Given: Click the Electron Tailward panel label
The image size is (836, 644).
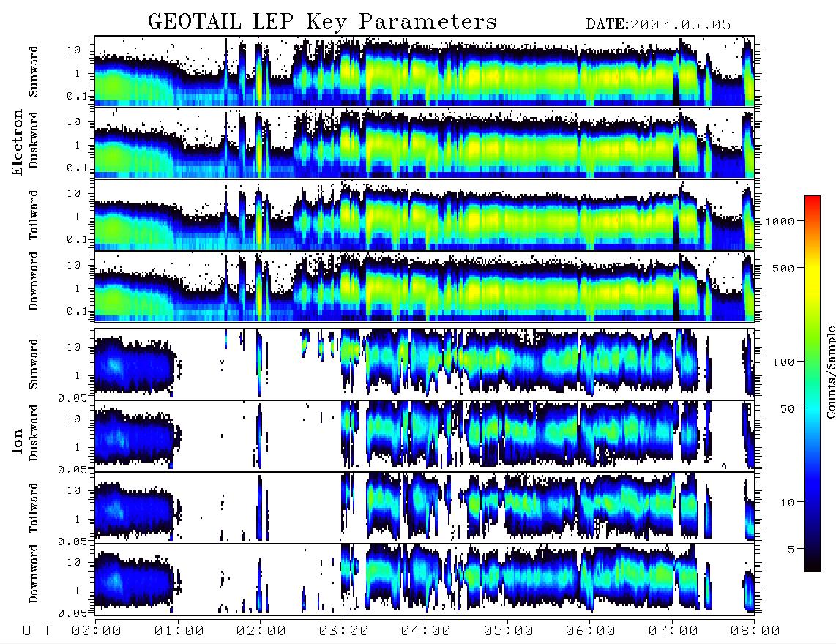Looking at the screenshot, I should (34, 215).
